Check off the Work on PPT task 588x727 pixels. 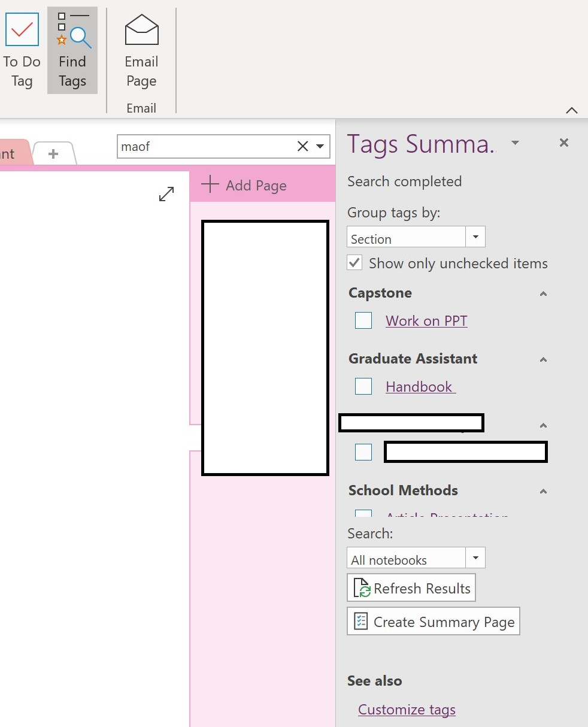pyautogui.click(x=363, y=320)
